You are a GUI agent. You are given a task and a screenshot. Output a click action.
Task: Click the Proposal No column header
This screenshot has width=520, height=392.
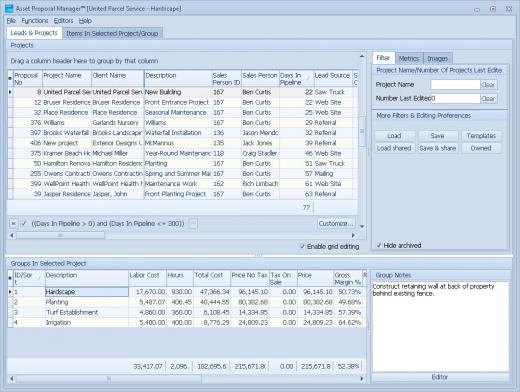coord(28,79)
